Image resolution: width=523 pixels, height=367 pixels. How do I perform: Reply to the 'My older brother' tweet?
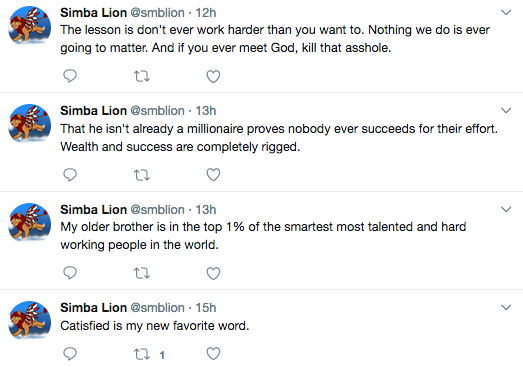[70, 273]
